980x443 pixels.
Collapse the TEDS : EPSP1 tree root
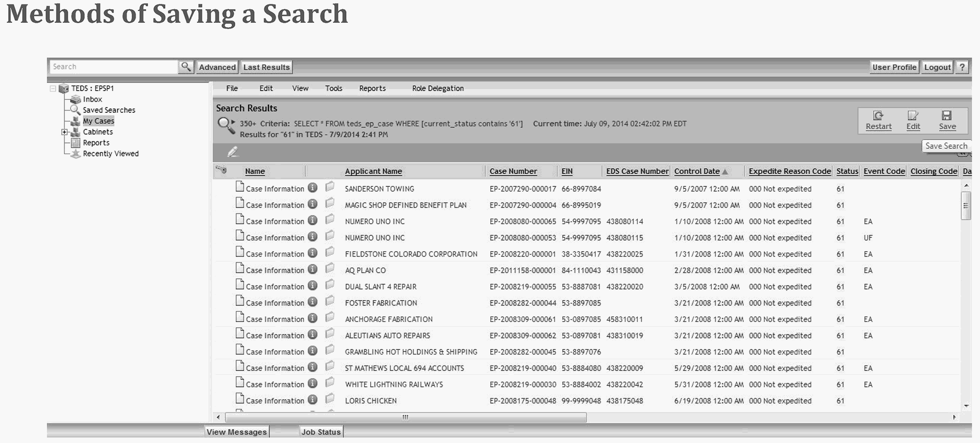[x=53, y=89]
